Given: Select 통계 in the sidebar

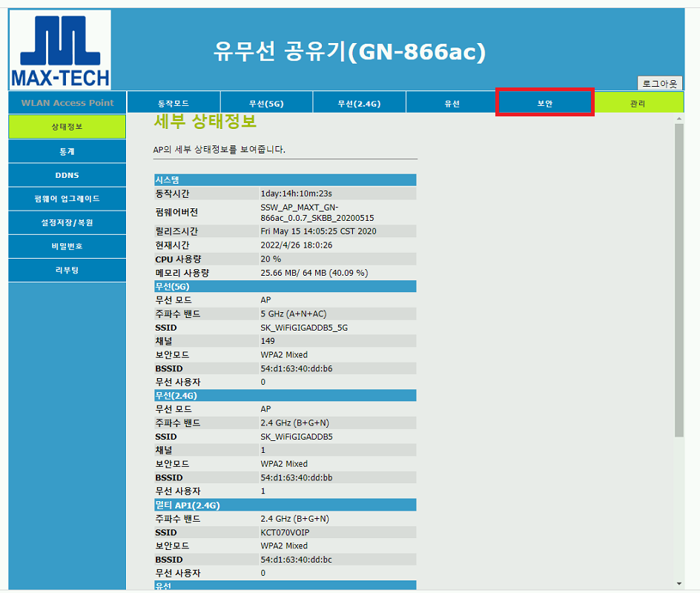Looking at the screenshot, I should point(67,151).
